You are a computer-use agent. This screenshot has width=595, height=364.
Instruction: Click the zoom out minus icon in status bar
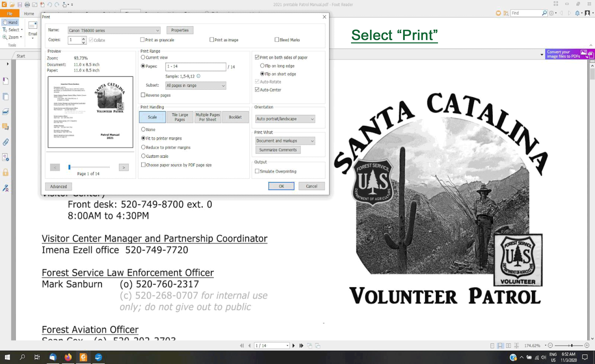(550, 345)
